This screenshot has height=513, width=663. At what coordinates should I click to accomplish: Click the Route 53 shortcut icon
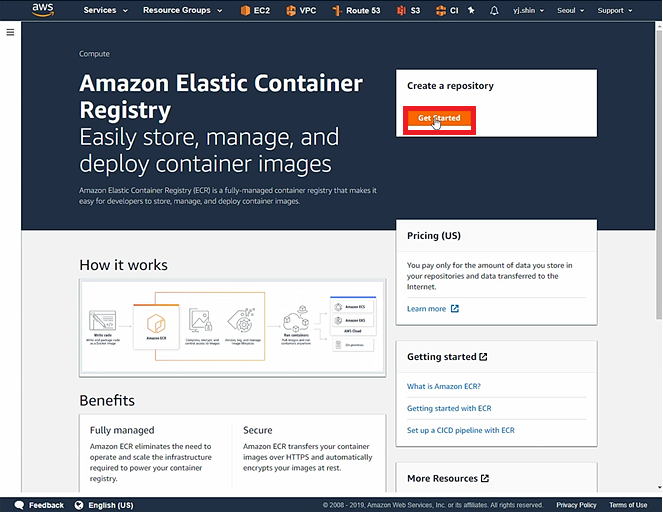tap(337, 11)
